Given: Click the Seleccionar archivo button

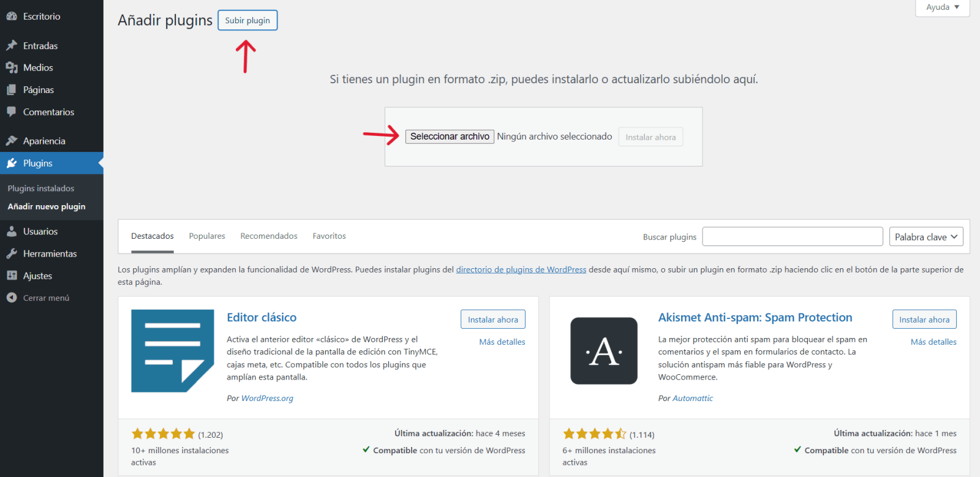Looking at the screenshot, I should (x=450, y=137).
